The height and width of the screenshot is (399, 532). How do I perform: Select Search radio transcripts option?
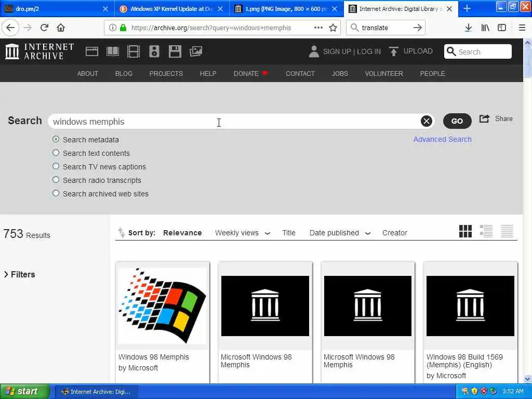tap(56, 180)
